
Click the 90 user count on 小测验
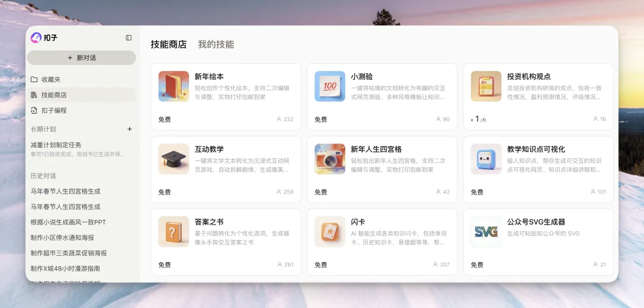(x=442, y=119)
